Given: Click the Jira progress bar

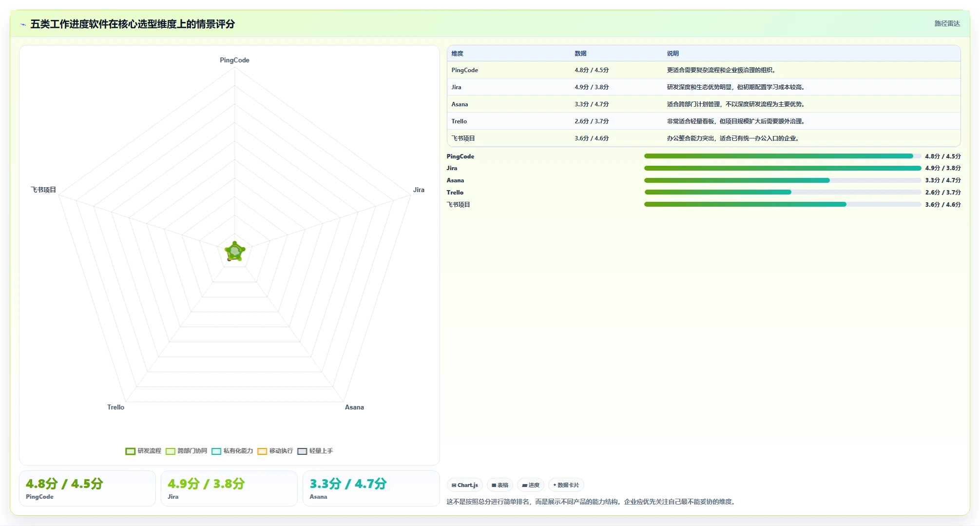Looking at the screenshot, I should 783,168.
